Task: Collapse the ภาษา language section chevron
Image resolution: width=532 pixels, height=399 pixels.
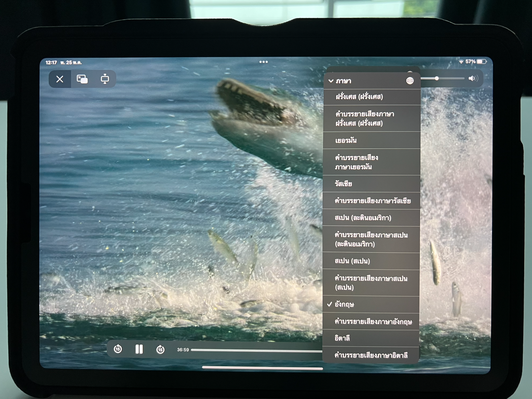Action: click(x=331, y=81)
